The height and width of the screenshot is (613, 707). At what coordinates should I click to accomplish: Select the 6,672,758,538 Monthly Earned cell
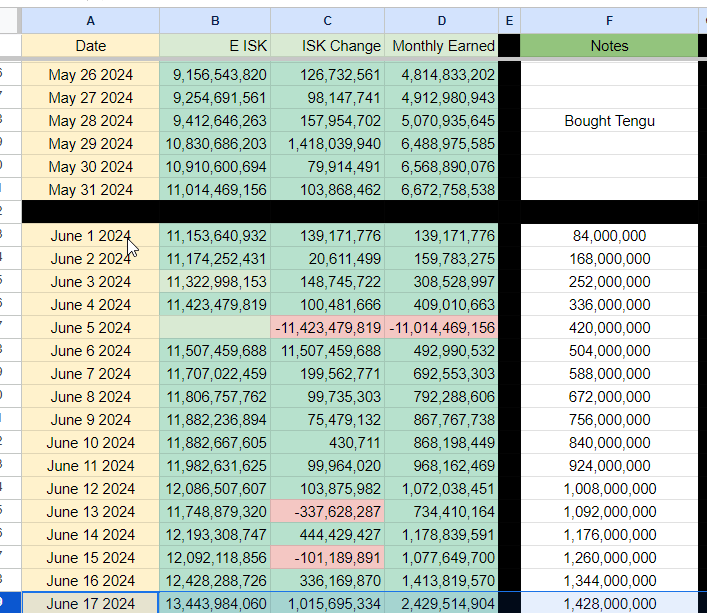441,190
